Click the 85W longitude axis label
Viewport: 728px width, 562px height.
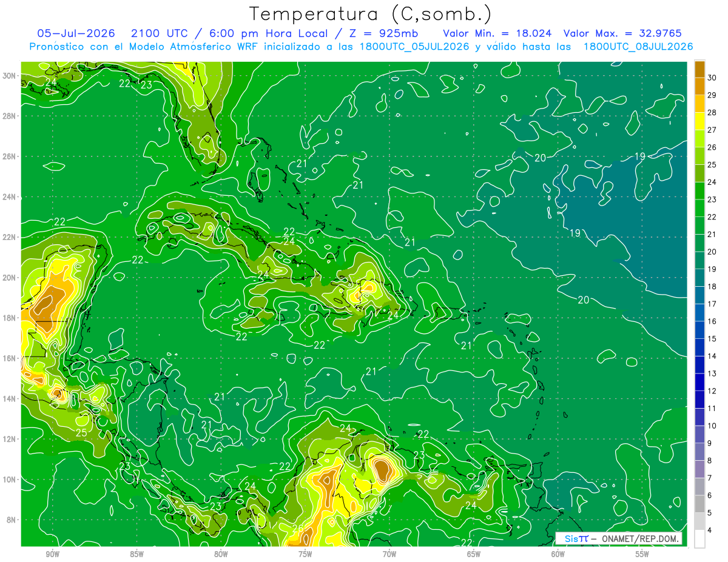coord(136,554)
